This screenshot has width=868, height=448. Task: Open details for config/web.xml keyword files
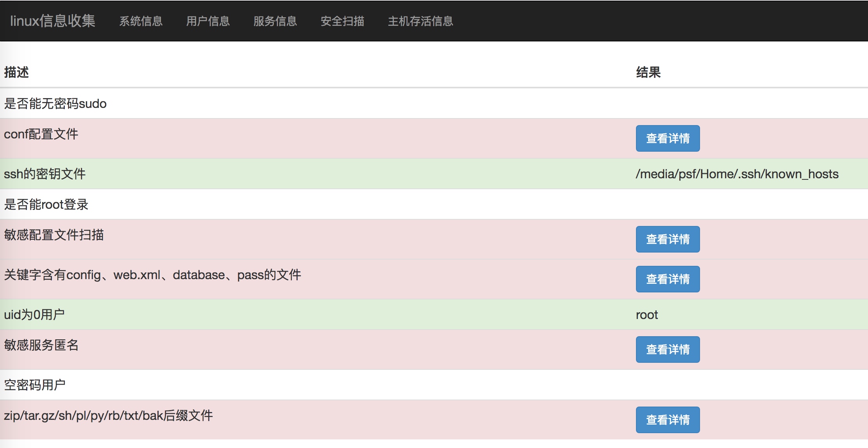(x=667, y=279)
